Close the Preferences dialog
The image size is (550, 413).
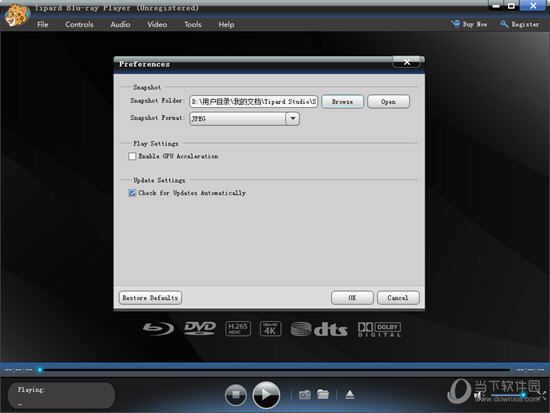(407, 62)
